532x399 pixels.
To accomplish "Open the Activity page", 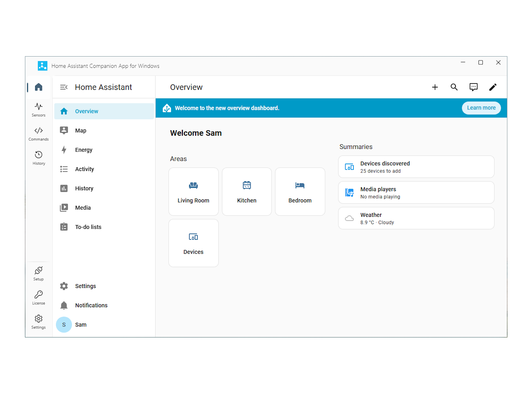I will point(104,169).
